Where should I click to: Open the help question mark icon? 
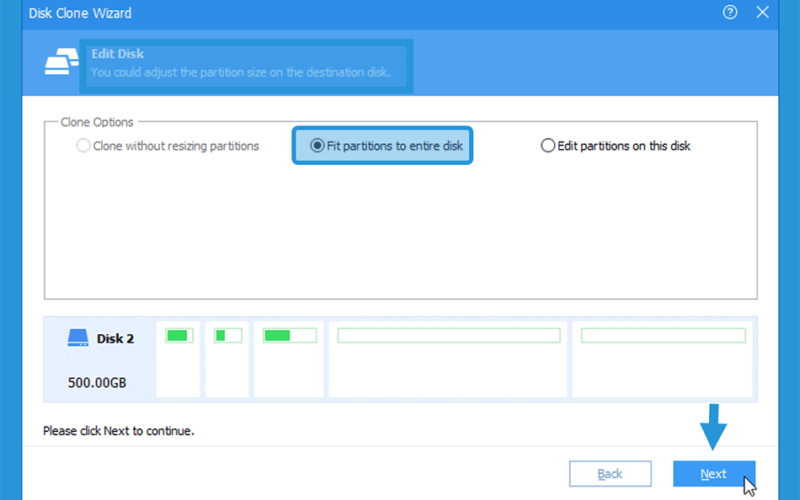tap(730, 12)
